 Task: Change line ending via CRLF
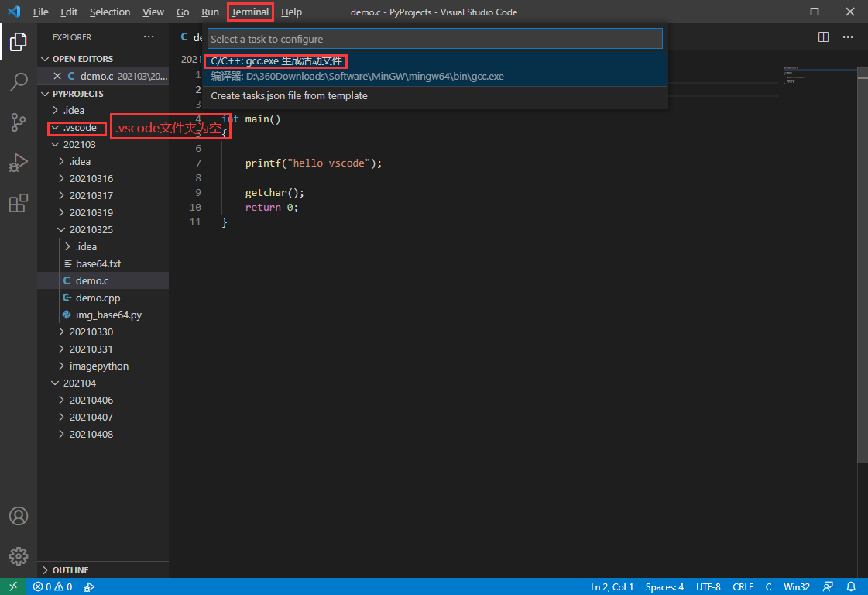pyautogui.click(x=743, y=586)
